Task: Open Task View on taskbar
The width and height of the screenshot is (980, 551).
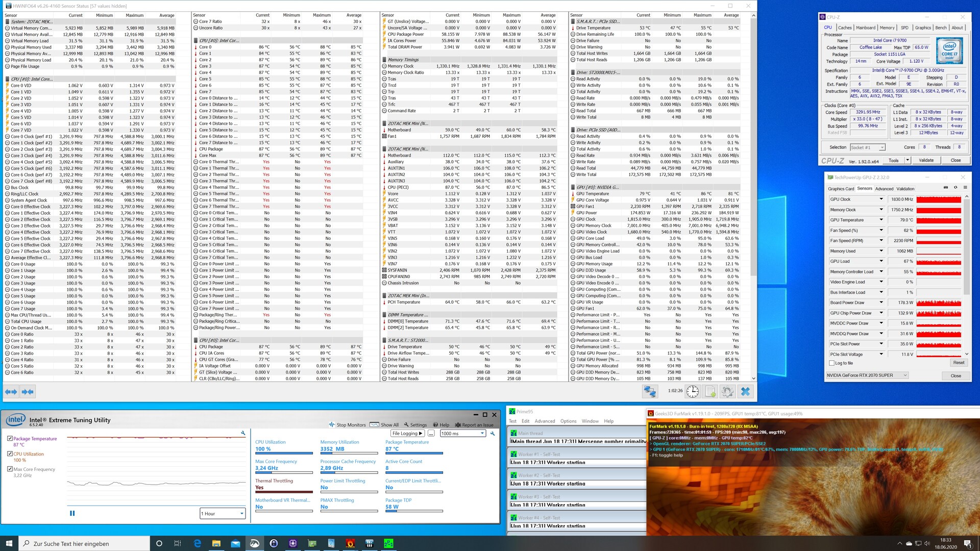Action: (x=178, y=543)
